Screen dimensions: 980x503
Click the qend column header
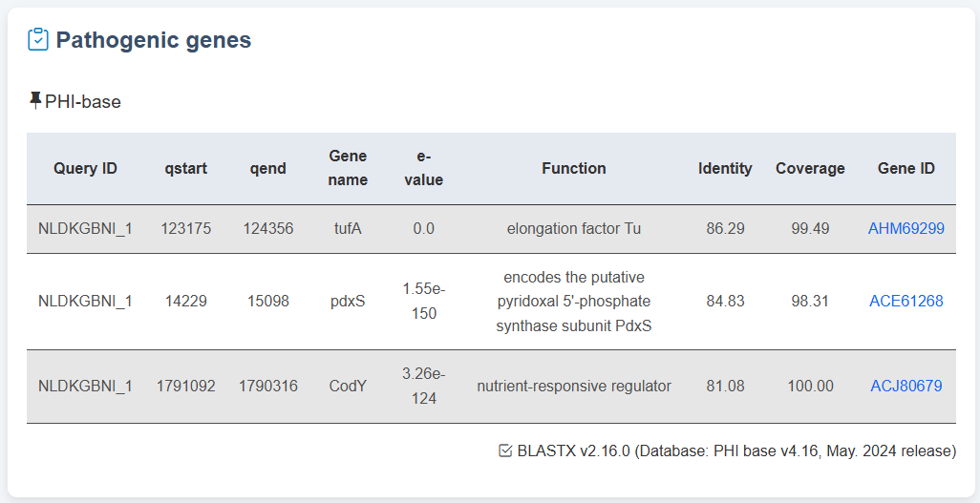coord(267,169)
